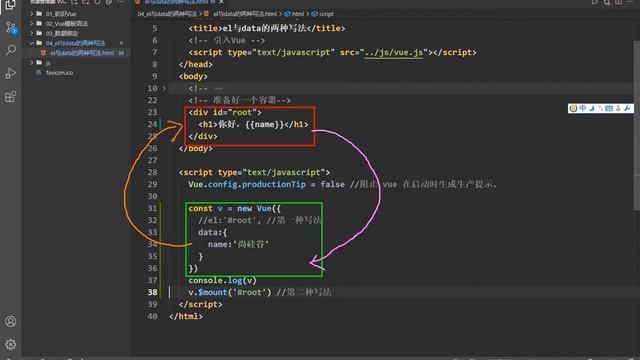The height and width of the screenshot is (360, 640).
Task: Click the <script type="text/javascript"> line 28
Action: point(254,172)
